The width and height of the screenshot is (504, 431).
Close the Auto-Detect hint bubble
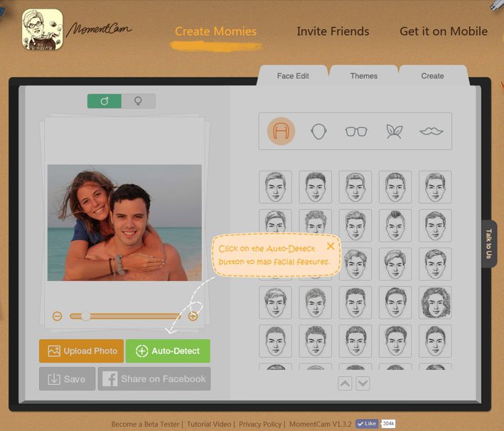click(331, 246)
